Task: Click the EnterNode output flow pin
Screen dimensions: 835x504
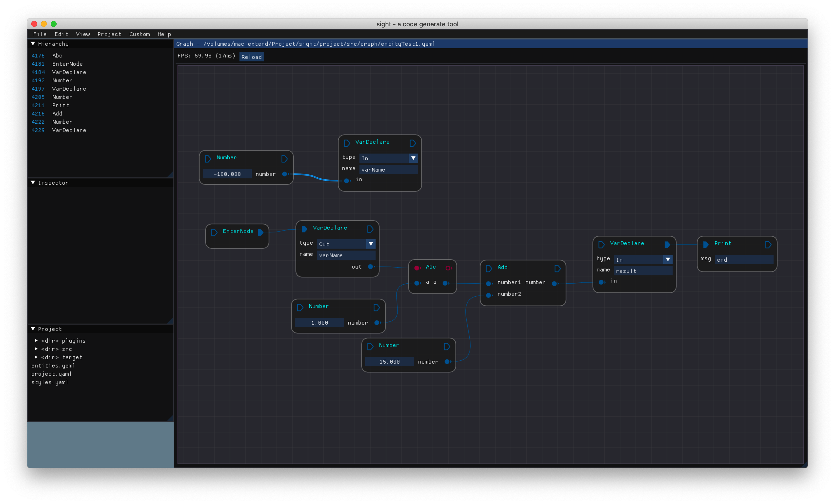Action: click(260, 232)
